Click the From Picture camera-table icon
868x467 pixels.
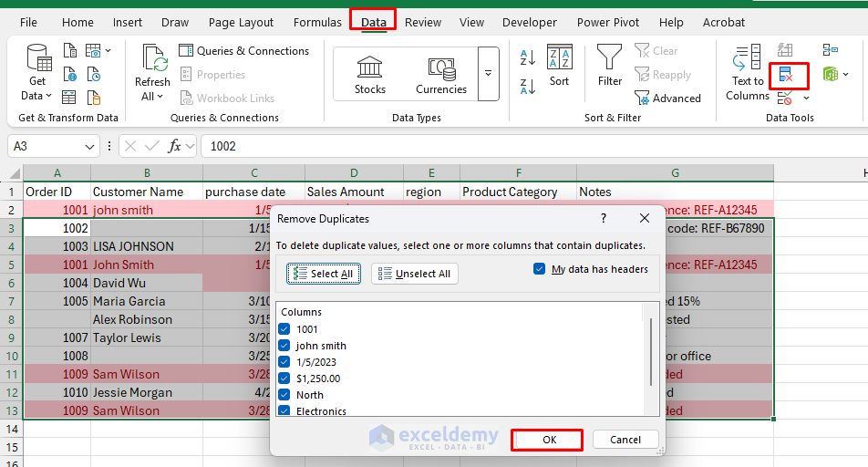pos(93,50)
